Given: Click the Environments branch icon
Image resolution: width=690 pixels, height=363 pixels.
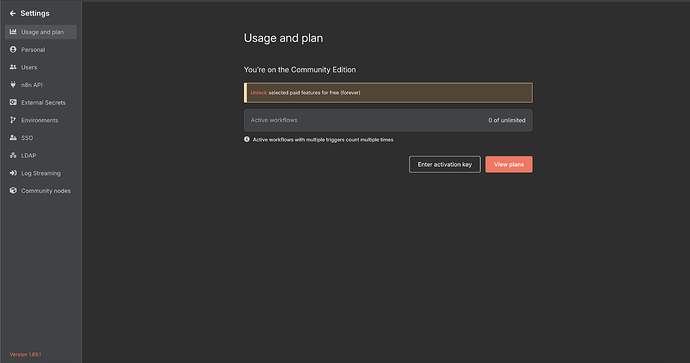Looking at the screenshot, I should tap(13, 120).
